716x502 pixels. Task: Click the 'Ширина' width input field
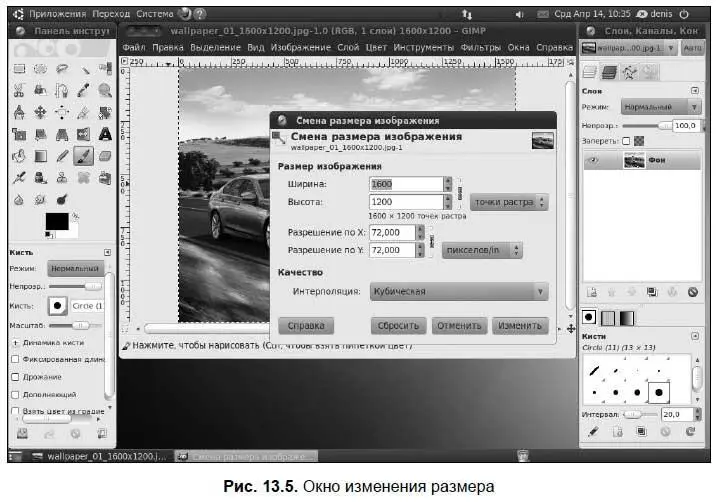[405, 184]
